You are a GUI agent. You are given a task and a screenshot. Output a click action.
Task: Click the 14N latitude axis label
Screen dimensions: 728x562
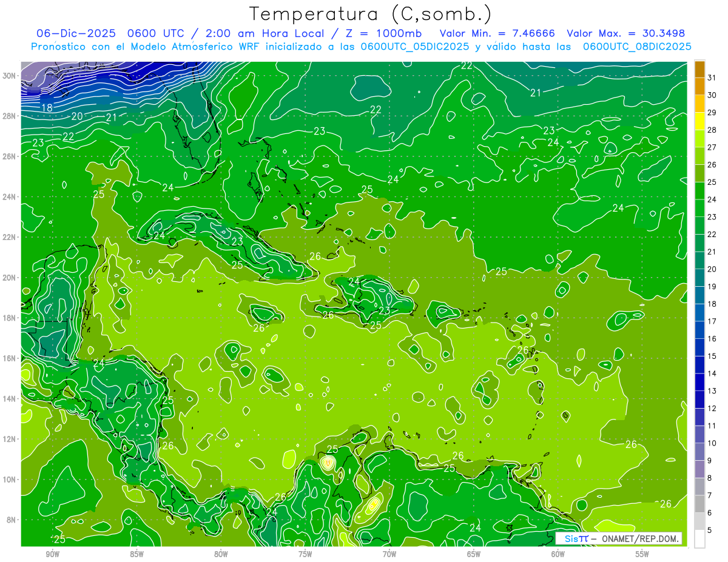(x=10, y=398)
